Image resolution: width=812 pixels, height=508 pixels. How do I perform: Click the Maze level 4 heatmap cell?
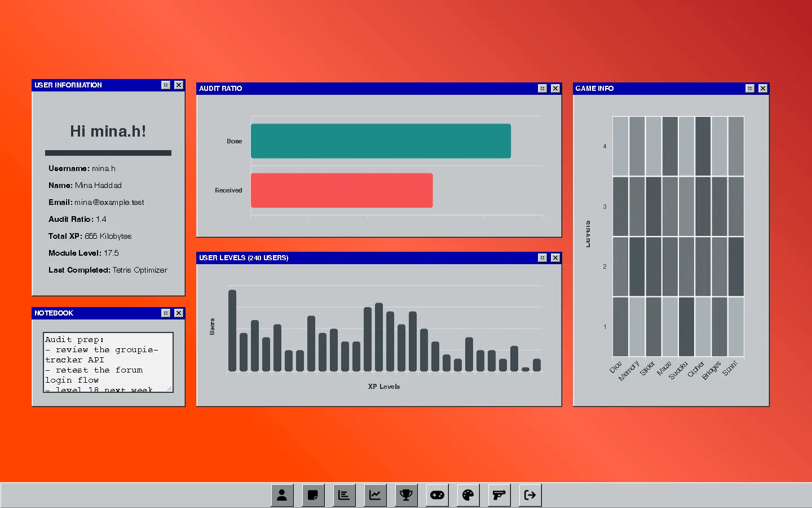pos(670,146)
